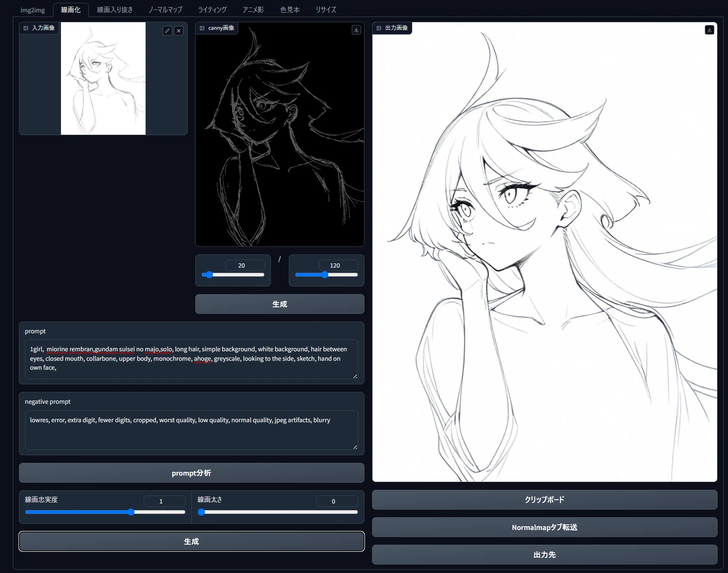Click the image icon beside canny画像 label
The image size is (728, 573).
click(202, 28)
